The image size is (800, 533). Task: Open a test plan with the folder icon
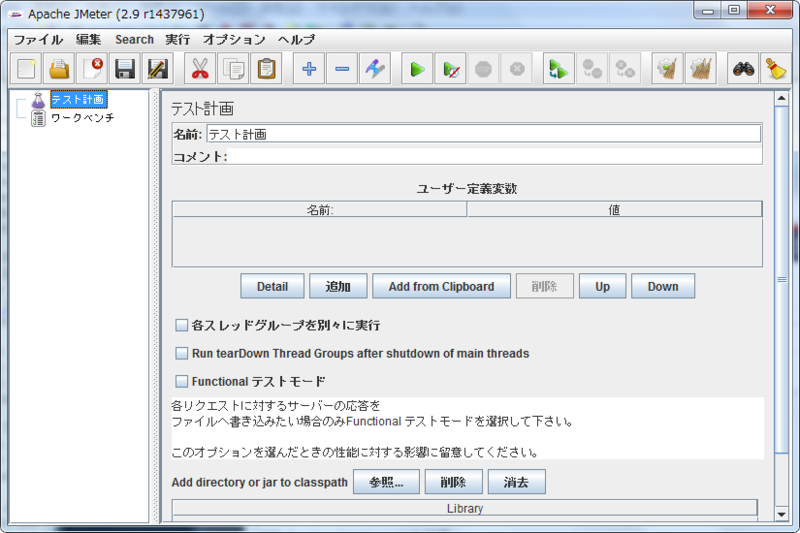(59, 68)
